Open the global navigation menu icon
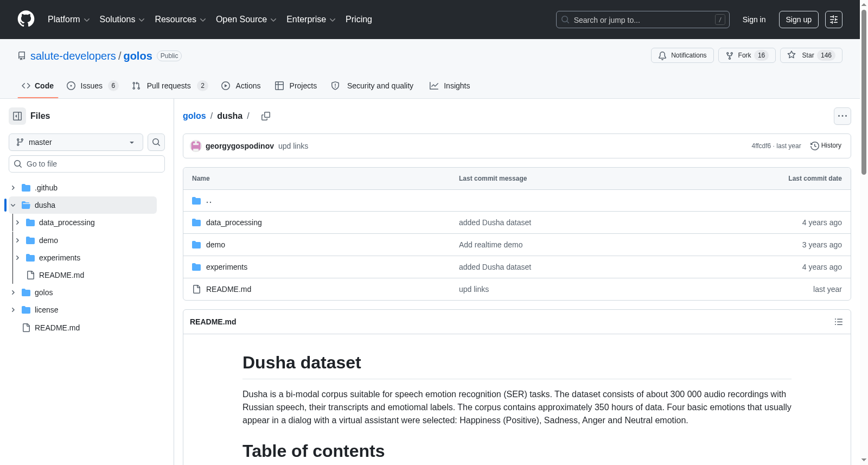The image size is (868, 465). (834, 20)
